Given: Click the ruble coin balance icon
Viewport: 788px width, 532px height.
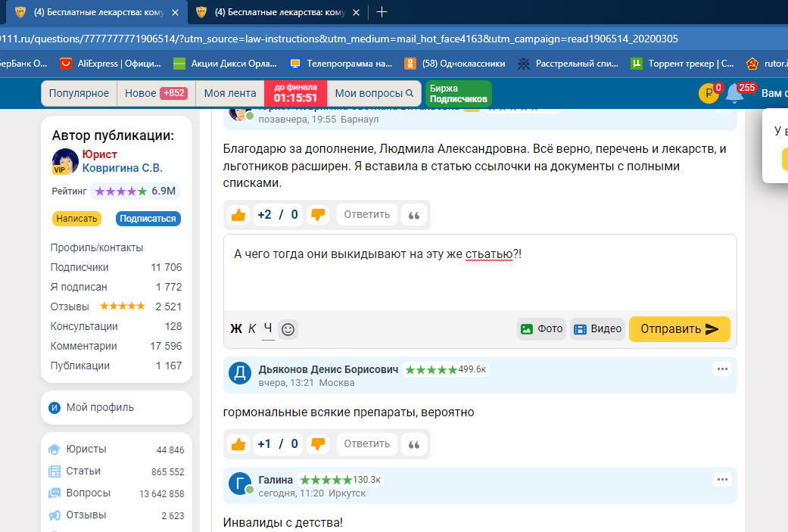Looking at the screenshot, I should click(x=708, y=94).
